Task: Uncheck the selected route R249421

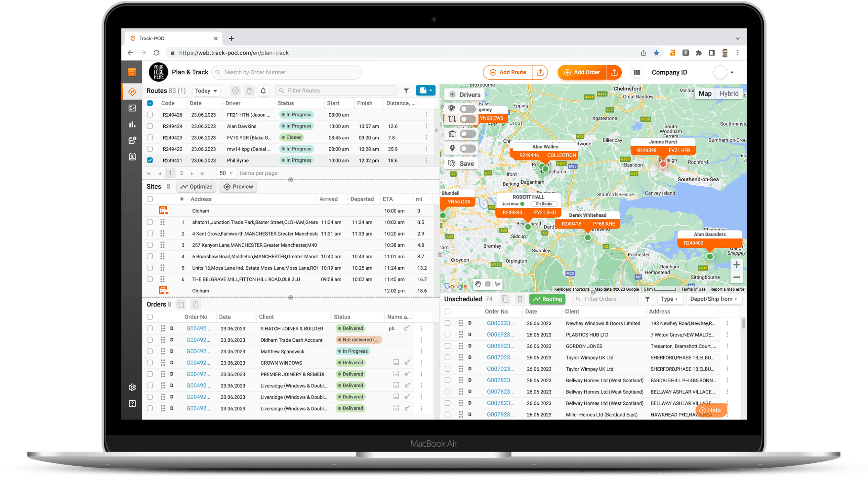Action: point(150,161)
